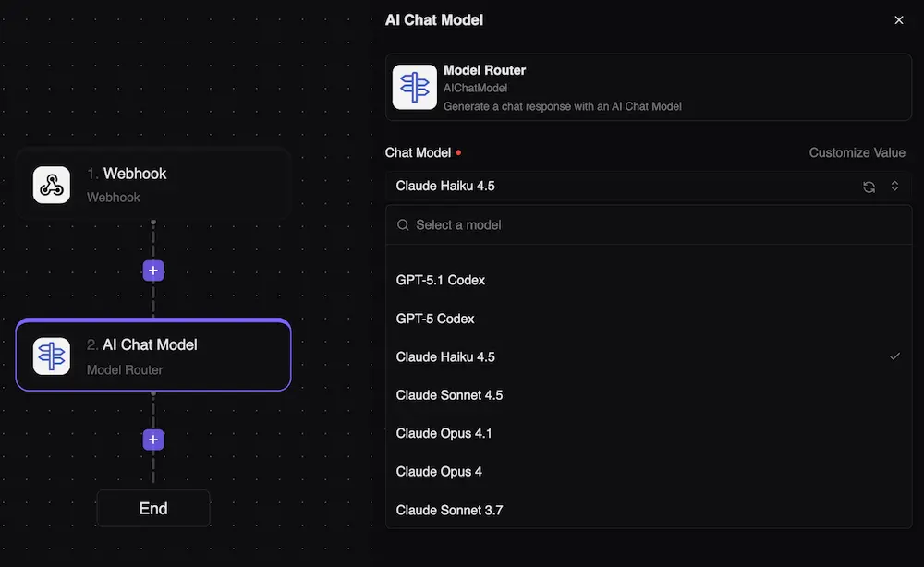924x567 pixels.
Task: Click the plus icon below the AI Chat Model node
Action: pyautogui.click(x=152, y=440)
